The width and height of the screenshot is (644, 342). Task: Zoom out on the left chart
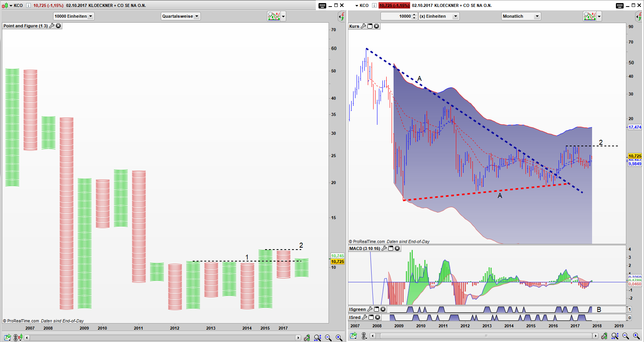click(328, 338)
